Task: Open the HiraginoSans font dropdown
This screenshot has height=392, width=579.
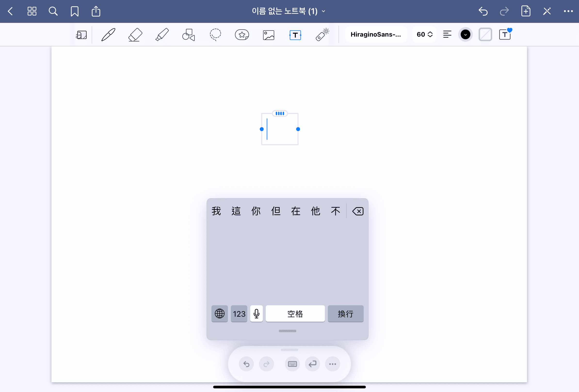Action: [x=376, y=35]
